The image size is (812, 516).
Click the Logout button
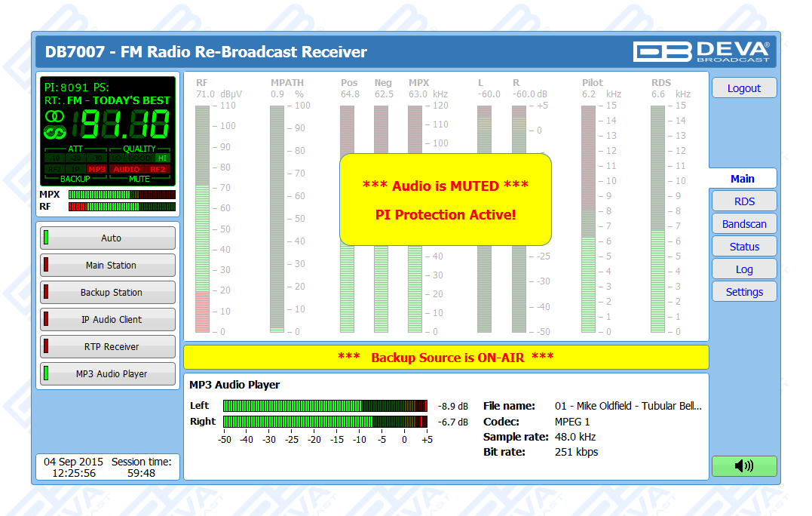click(x=743, y=88)
